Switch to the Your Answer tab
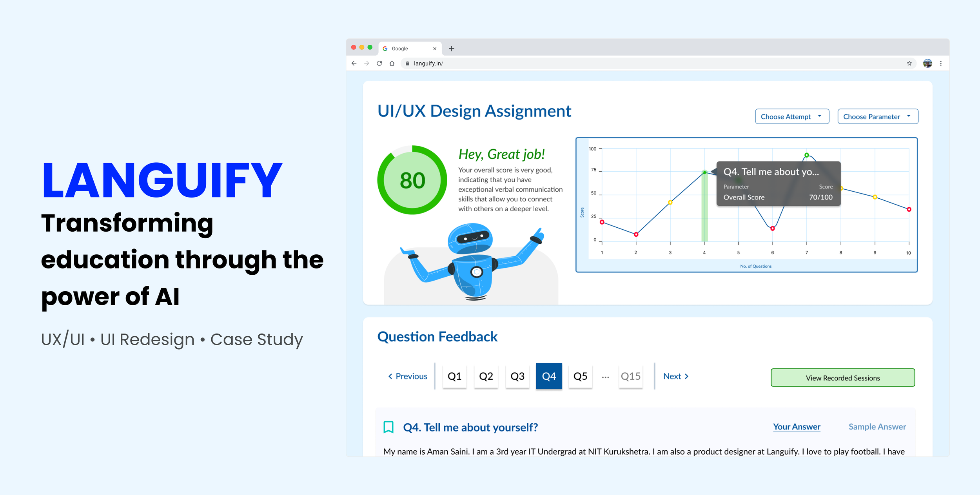Image resolution: width=980 pixels, height=495 pixels. [797, 427]
